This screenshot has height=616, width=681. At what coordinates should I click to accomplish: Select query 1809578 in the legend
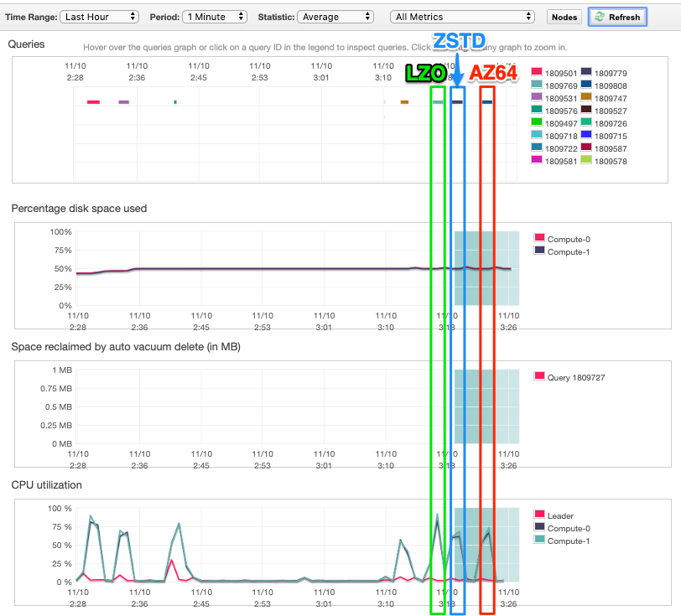tap(610, 161)
